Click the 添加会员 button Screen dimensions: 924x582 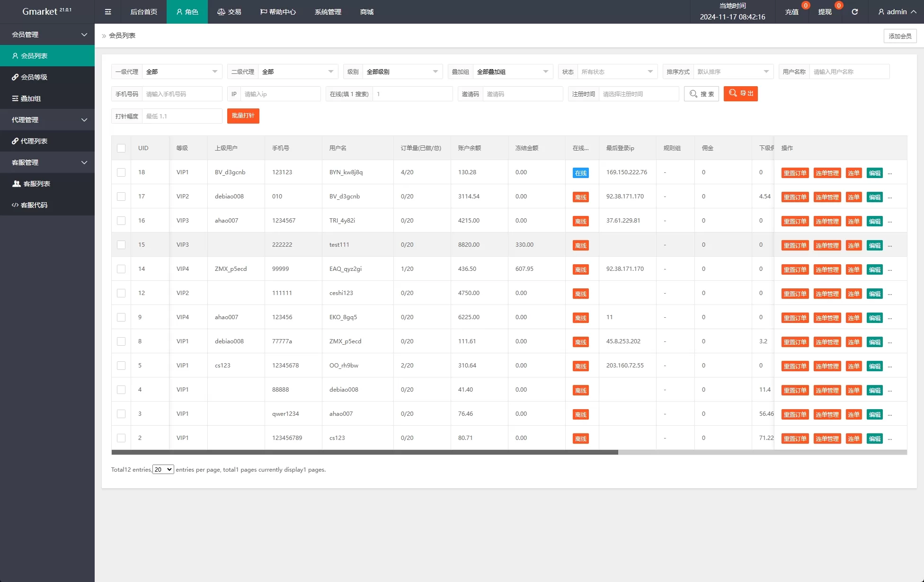tap(900, 36)
